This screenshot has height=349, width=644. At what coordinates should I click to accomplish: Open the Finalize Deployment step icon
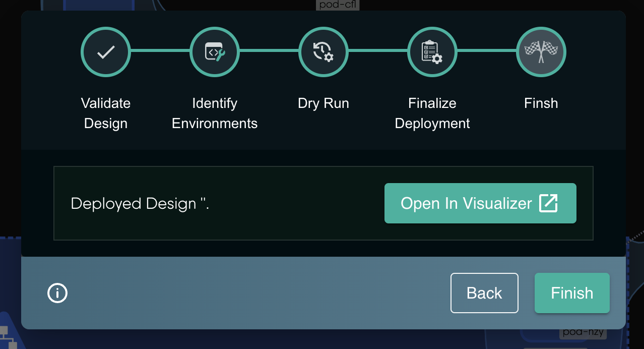(432, 51)
